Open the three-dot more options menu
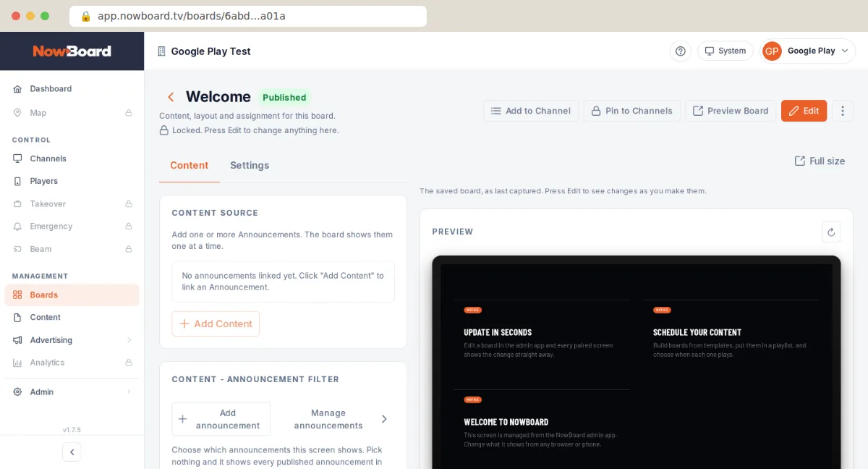 pos(843,111)
